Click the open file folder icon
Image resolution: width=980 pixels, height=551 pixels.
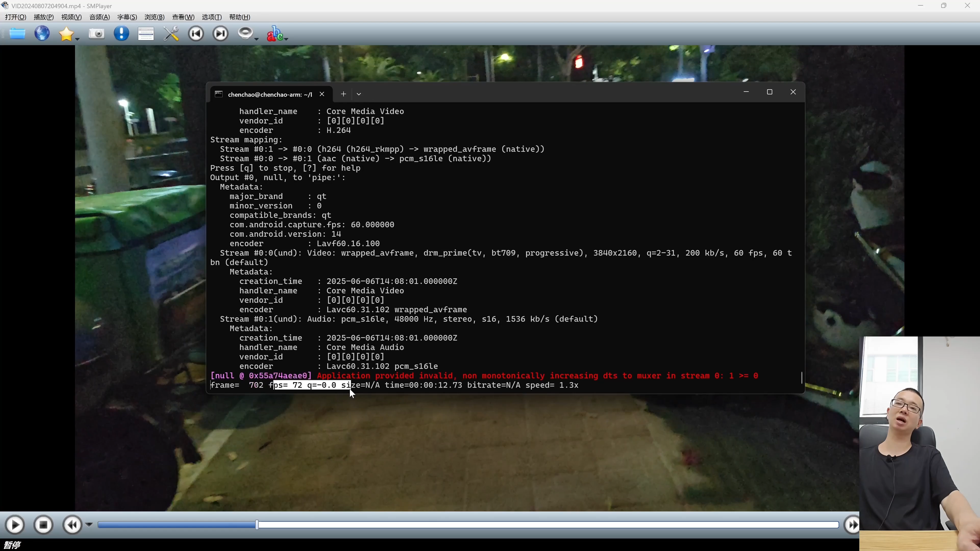click(18, 34)
